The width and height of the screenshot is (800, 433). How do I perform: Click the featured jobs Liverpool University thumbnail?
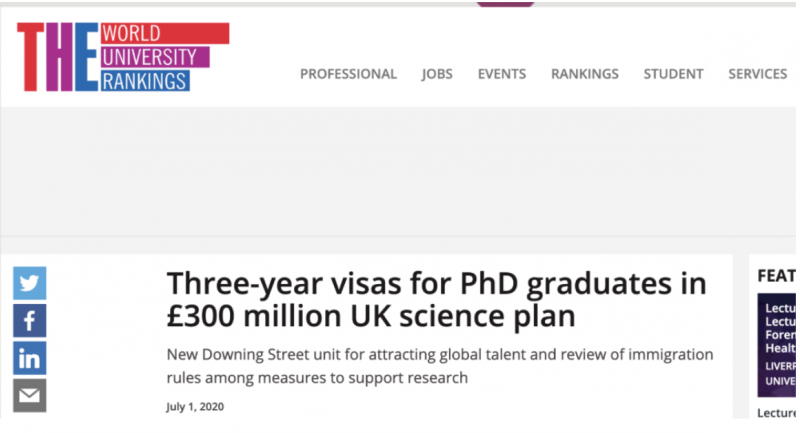pyautogui.click(x=777, y=345)
